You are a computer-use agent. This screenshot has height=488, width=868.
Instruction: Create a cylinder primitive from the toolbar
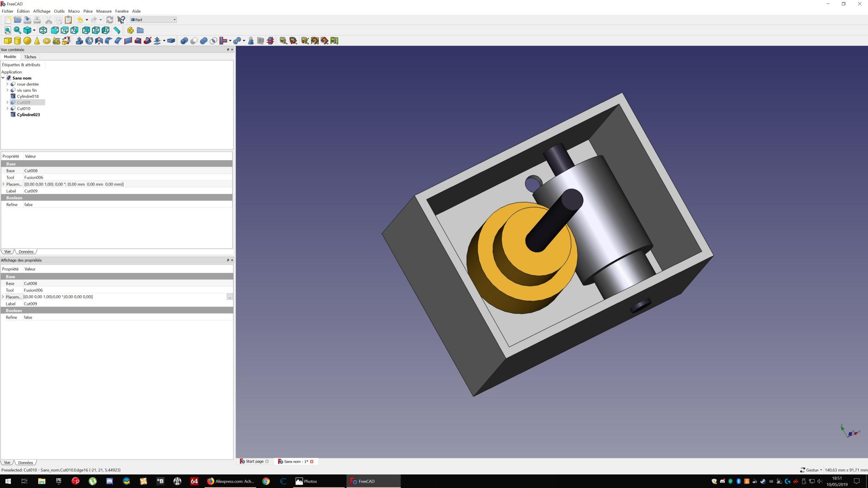(17, 41)
